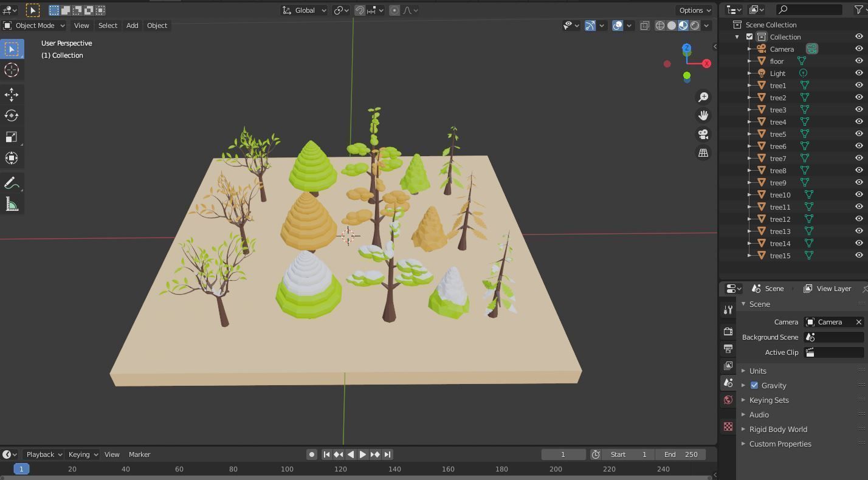Activate the Rotate tool

click(12, 115)
